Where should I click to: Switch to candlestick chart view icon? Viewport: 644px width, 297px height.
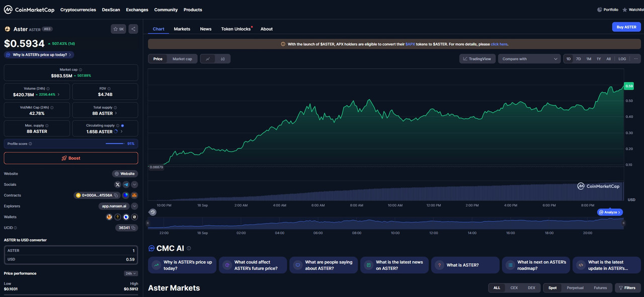pyautogui.click(x=222, y=59)
